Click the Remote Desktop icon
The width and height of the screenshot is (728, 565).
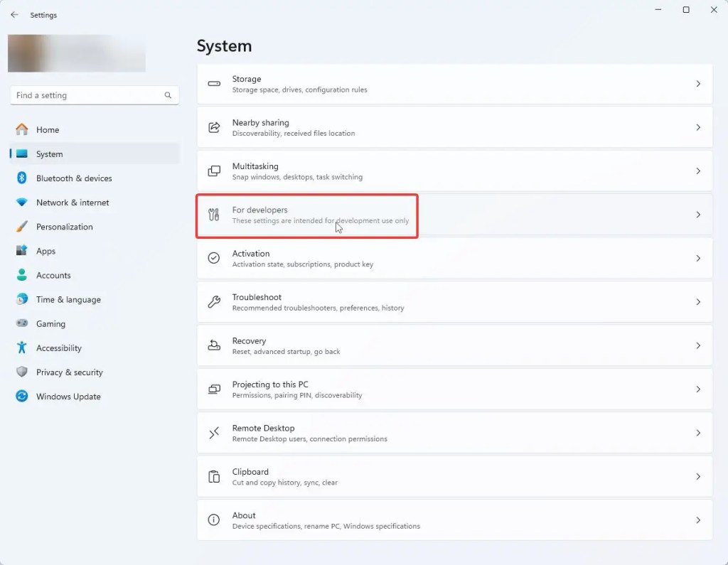(213, 433)
